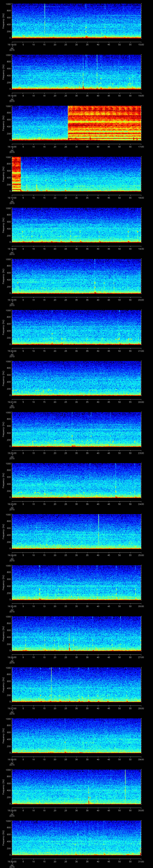
Task: Pick the spectrogram panel starting at 19:21:00
Action: click(77, 378)
